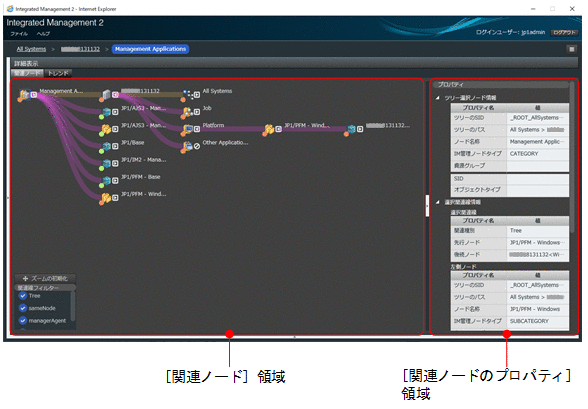Screen dimensions: 588x409
Task: Click the プロパティ panel title bar
Action: pos(501,85)
